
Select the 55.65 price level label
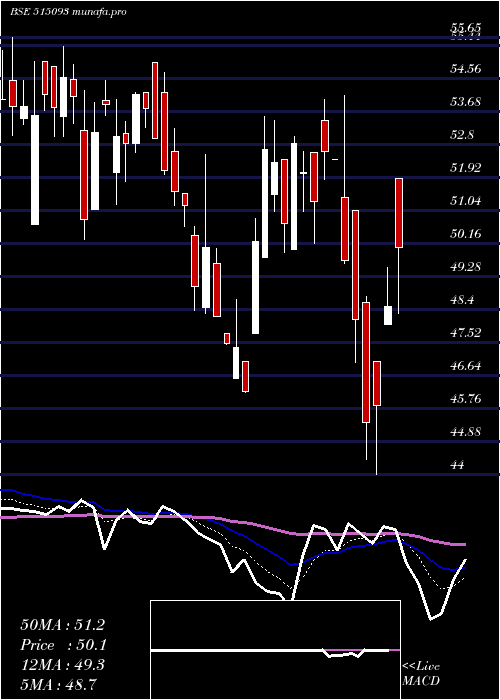pyautogui.click(x=466, y=28)
